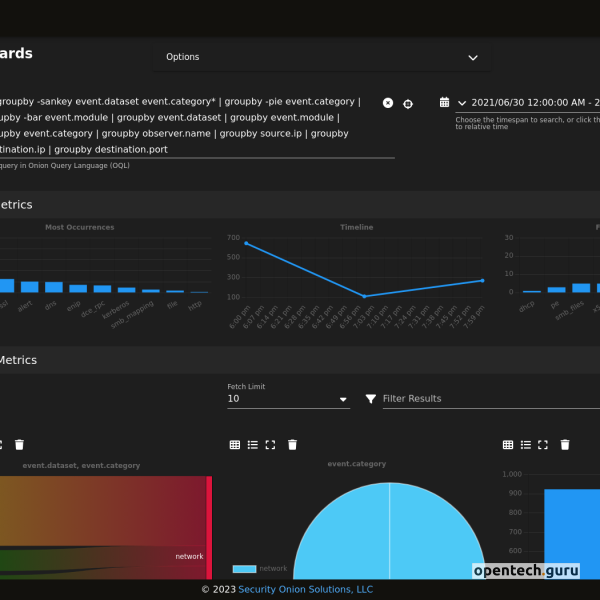Maximize the event.category pie chart

tap(270, 445)
